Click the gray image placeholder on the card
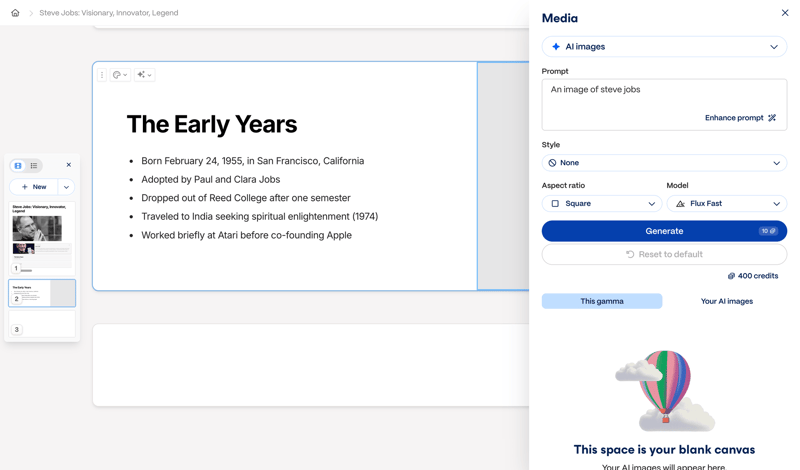Viewport: 800px width, 470px height. [x=503, y=176]
